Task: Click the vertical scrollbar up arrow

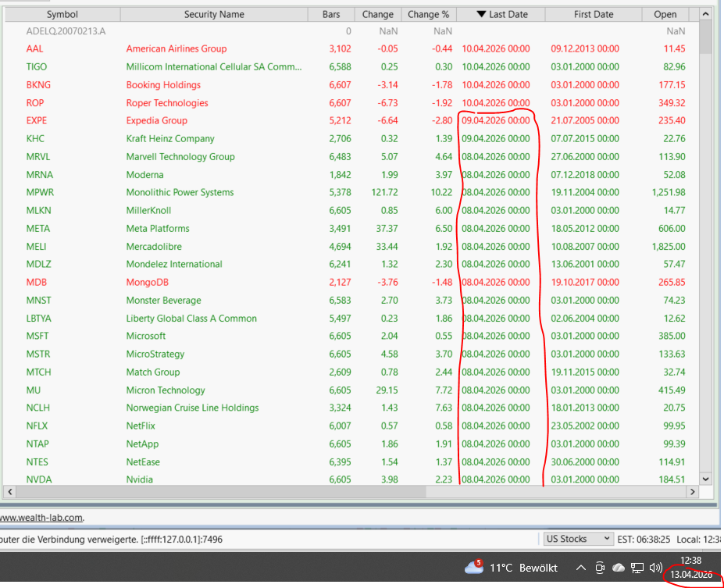Action: click(x=705, y=14)
